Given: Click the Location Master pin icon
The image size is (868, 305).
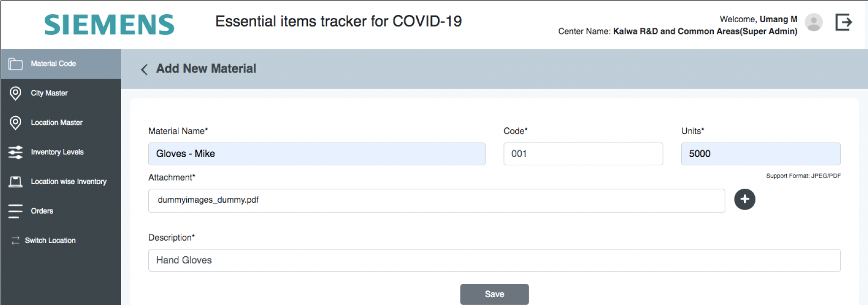Looking at the screenshot, I should pos(16,122).
